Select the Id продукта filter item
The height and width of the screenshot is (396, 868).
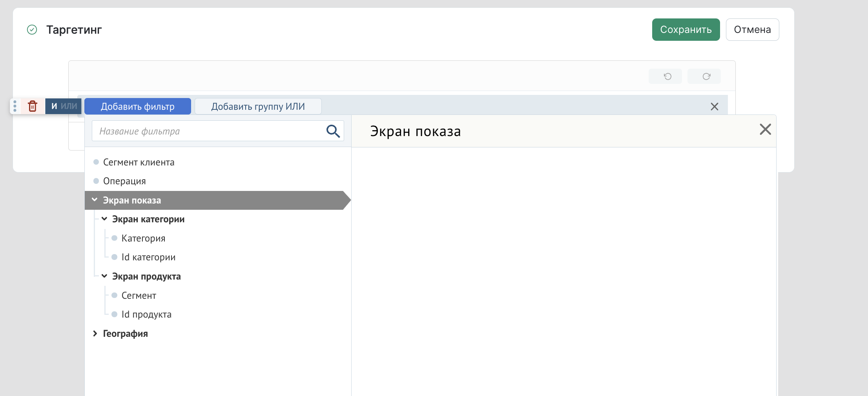click(146, 314)
